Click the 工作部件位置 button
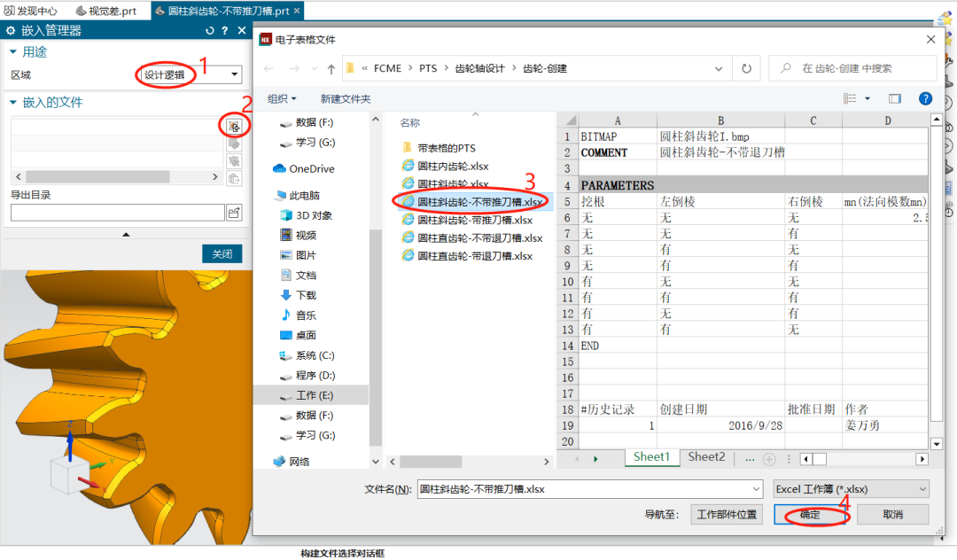 [727, 515]
